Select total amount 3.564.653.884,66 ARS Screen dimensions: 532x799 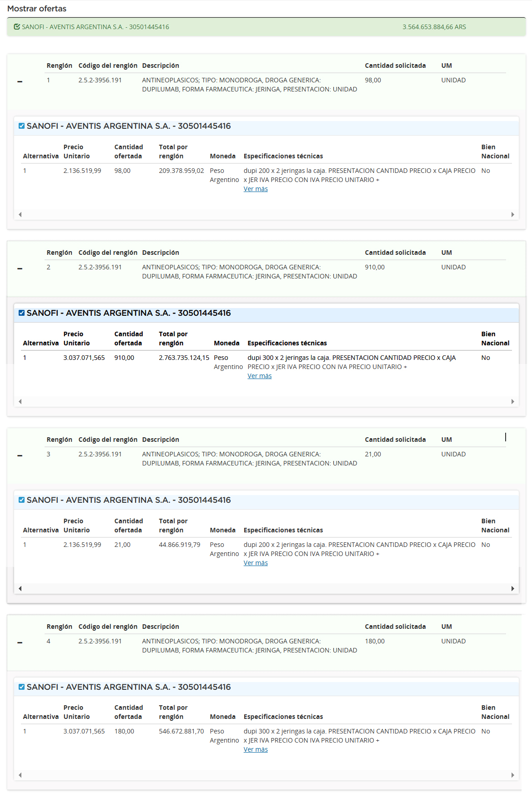434,27
